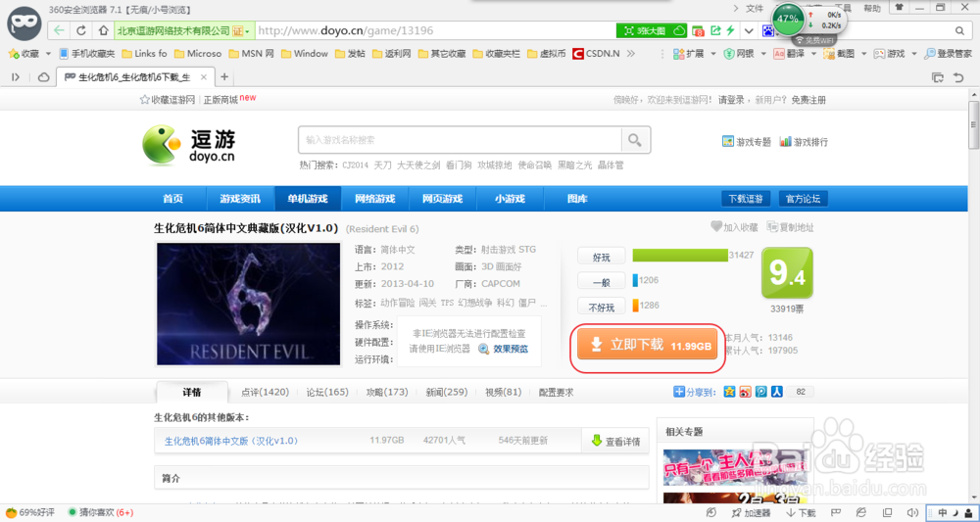Reload the page with the refresh icon
Screen dimensions: 980x522
click(81, 30)
